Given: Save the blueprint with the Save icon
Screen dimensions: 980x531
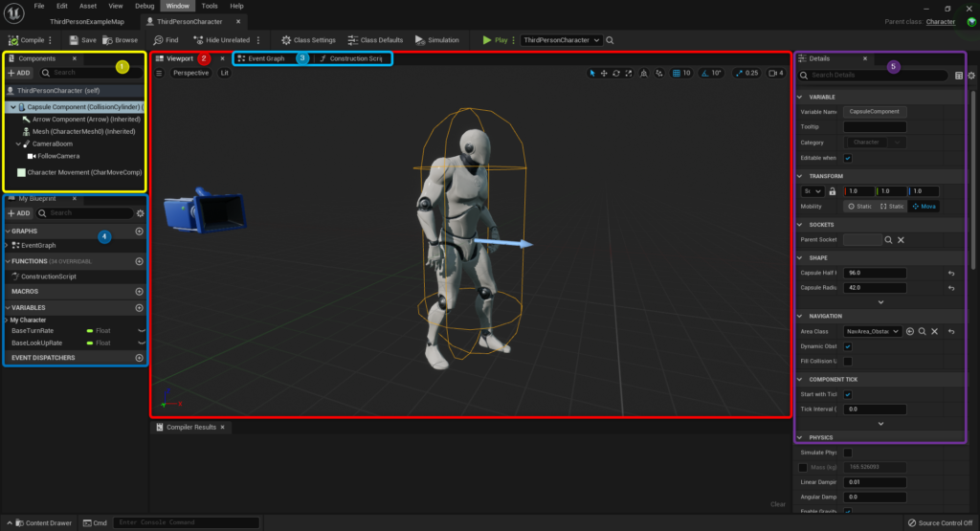Looking at the screenshot, I should (74, 40).
